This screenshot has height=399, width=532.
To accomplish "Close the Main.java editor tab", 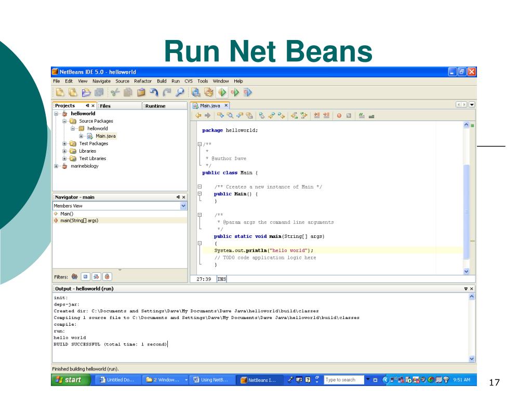I will (x=226, y=105).
